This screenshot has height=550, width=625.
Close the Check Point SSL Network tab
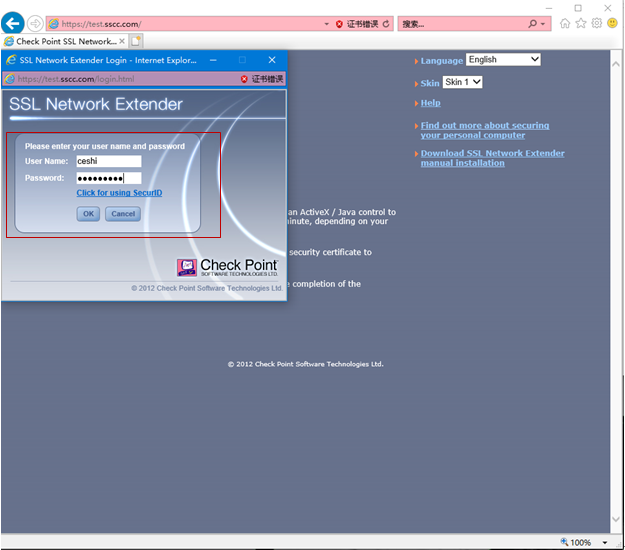[x=122, y=41]
